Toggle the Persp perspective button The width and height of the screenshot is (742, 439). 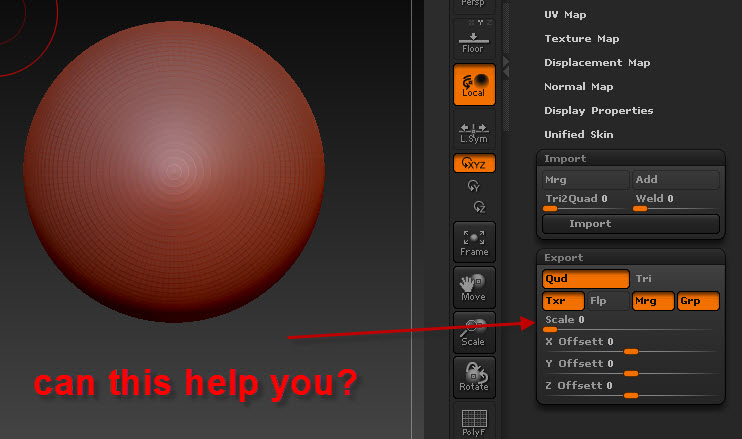coord(474,6)
